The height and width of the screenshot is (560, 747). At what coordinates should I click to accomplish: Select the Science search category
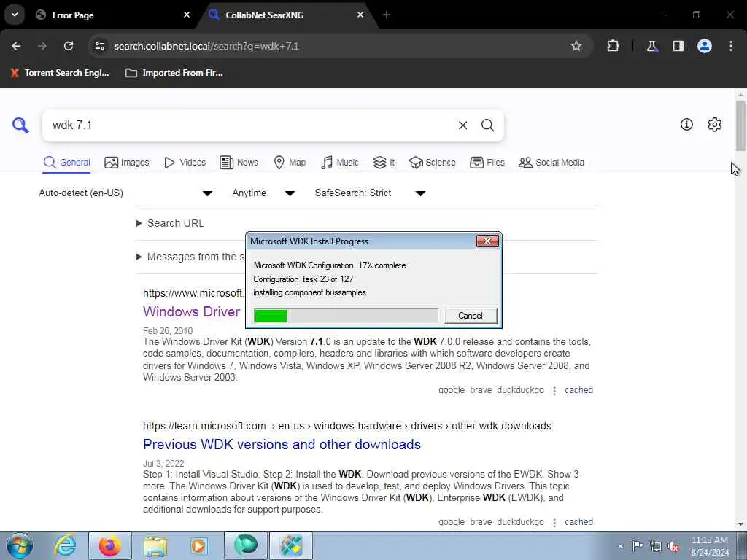[x=432, y=163]
